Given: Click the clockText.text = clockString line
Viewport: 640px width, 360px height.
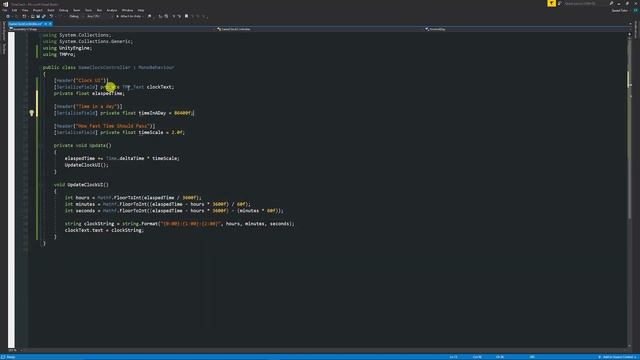Looking at the screenshot, I should 104,230.
